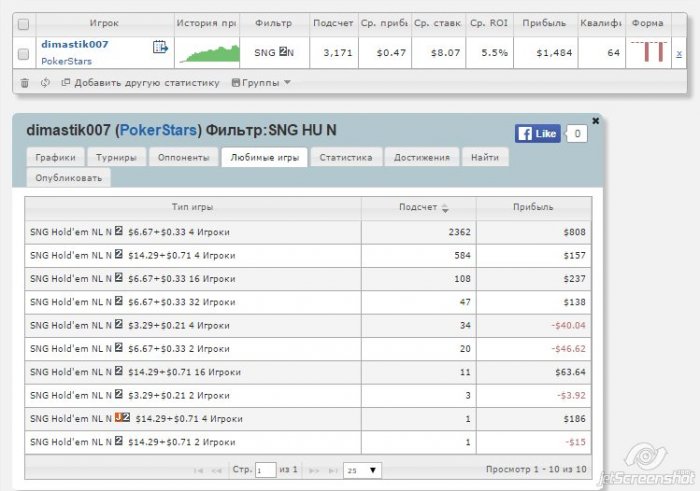The height and width of the screenshot is (491, 700).
Task: Click the refresh icon beside trash
Action: (45, 83)
